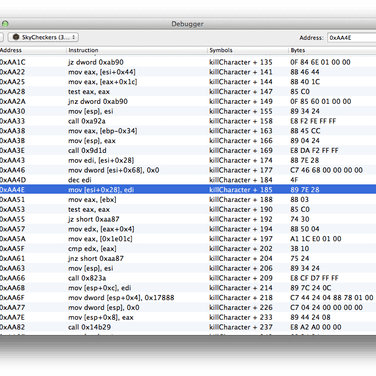
Task: Open the SkyCheckers process dropdown
Action: click(43, 37)
